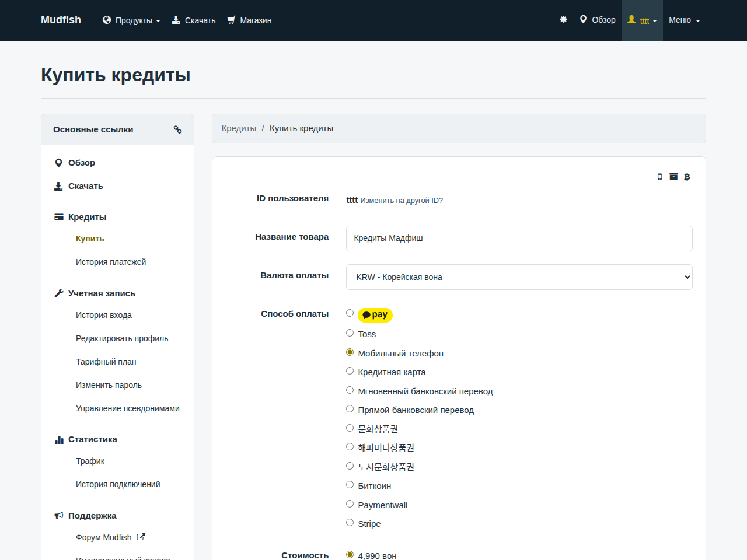Screen dimensions: 747x560
Task: Click the credit card icon beside Кредиты
Action: coord(59,217)
